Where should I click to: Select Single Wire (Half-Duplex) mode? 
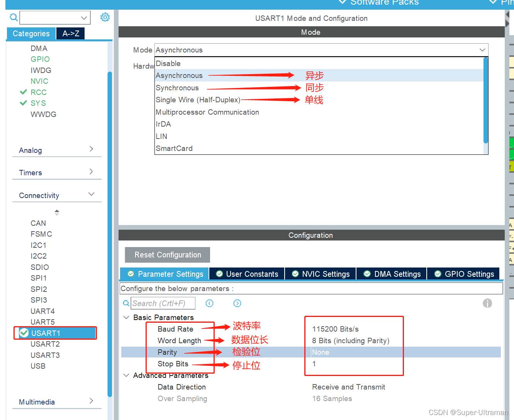tap(319, 100)
